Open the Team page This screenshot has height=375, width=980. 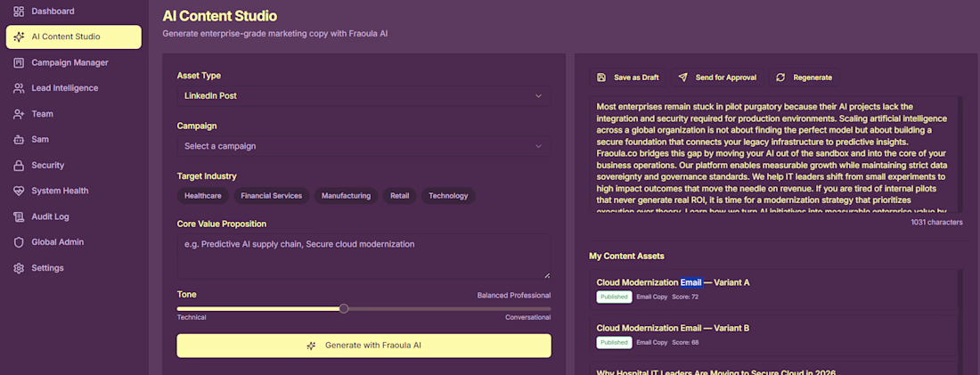(x=74, y=114)
